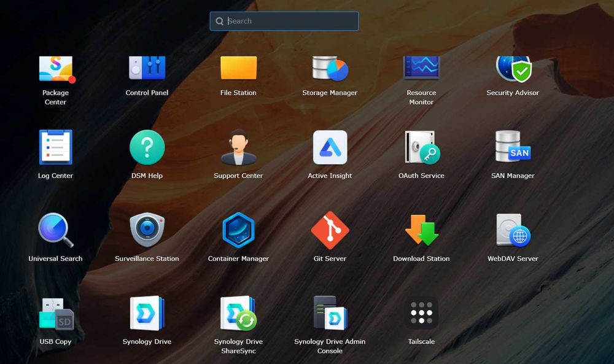Launch Support Center
Image resolution: width=614 pixels, height=364 pixels.
tap(238, 147)
